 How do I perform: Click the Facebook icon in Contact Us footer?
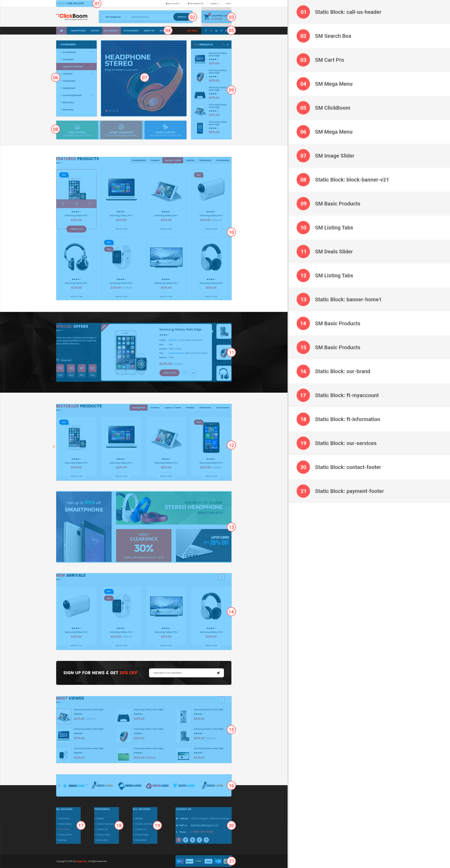(179, 840)
